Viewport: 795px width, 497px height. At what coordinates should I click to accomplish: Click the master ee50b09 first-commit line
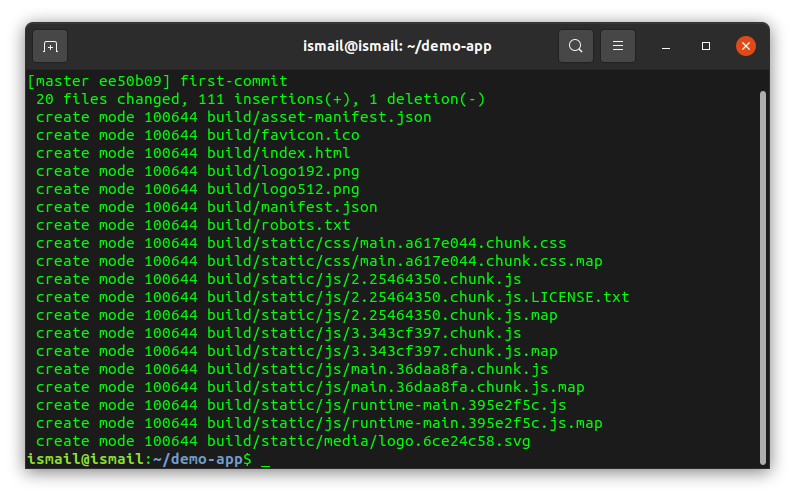point(157,81)
